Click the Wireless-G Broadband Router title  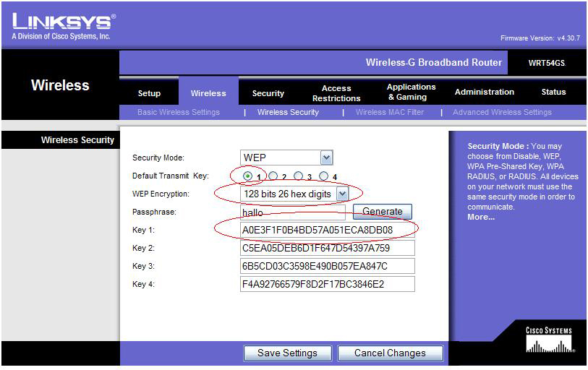tap(434, 62)
